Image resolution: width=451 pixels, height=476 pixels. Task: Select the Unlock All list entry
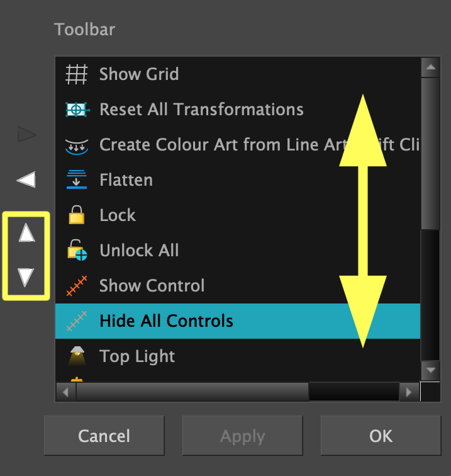[x=139, y=251]
